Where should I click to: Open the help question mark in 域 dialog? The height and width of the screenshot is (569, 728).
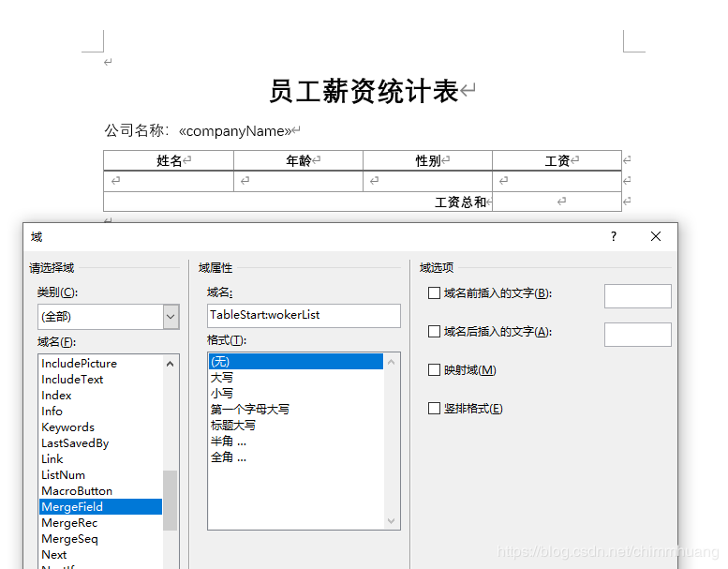[x=614, y=236]
